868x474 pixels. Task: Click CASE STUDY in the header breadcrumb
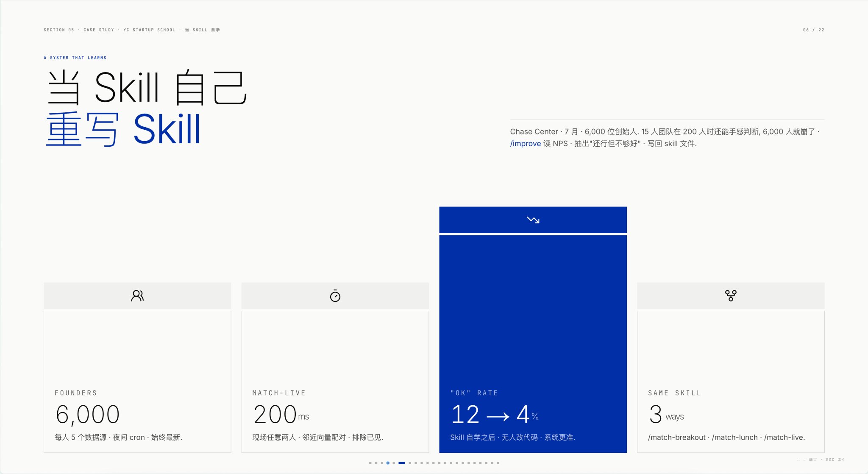coord(99,30)
